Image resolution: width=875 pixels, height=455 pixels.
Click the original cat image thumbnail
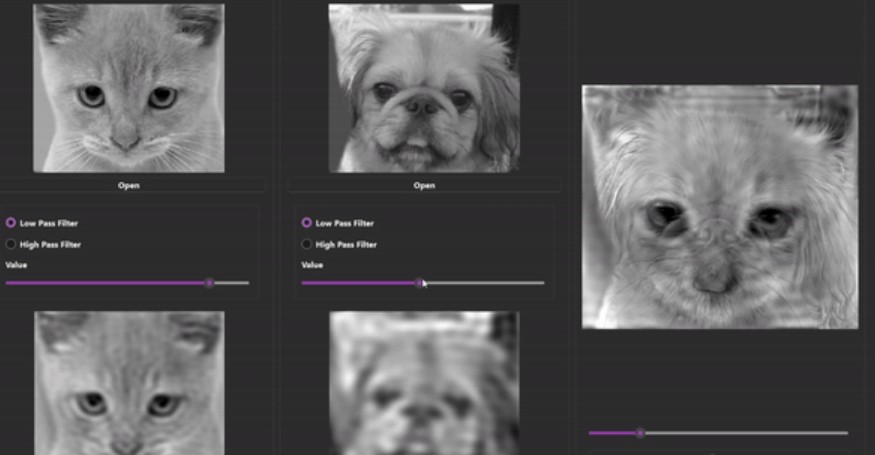[x=129, y=88]
